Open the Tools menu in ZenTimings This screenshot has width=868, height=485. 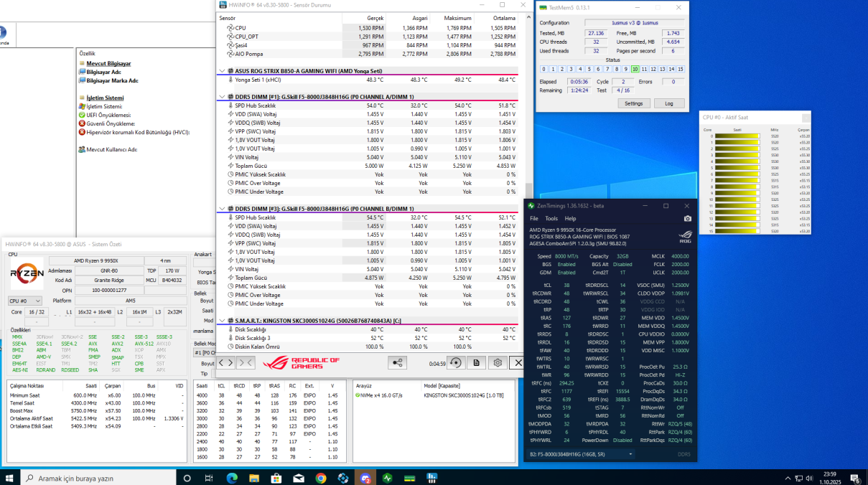[551, 218]
